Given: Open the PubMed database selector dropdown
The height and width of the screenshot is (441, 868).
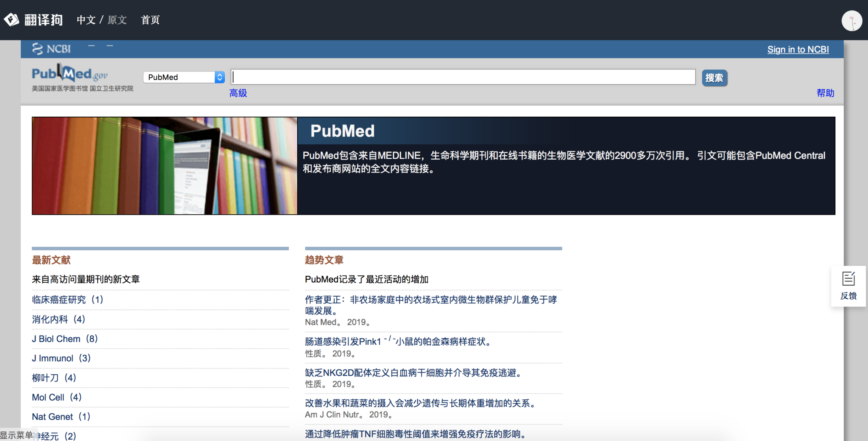Looking at the screenshot, I should [184, 77].
